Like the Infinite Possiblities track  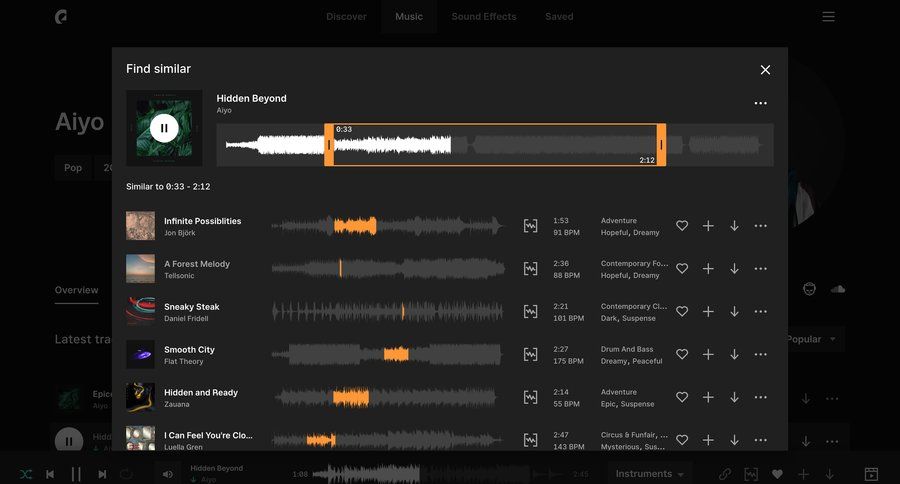[682, 226]
